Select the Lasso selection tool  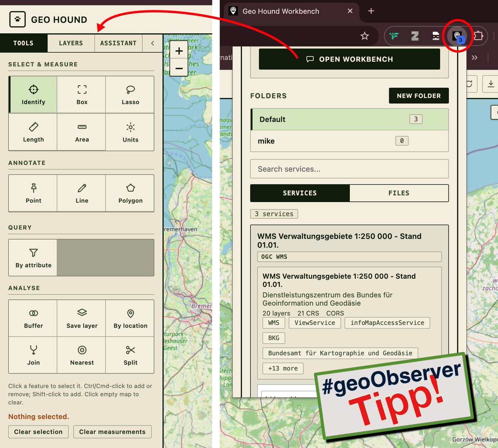130,95
